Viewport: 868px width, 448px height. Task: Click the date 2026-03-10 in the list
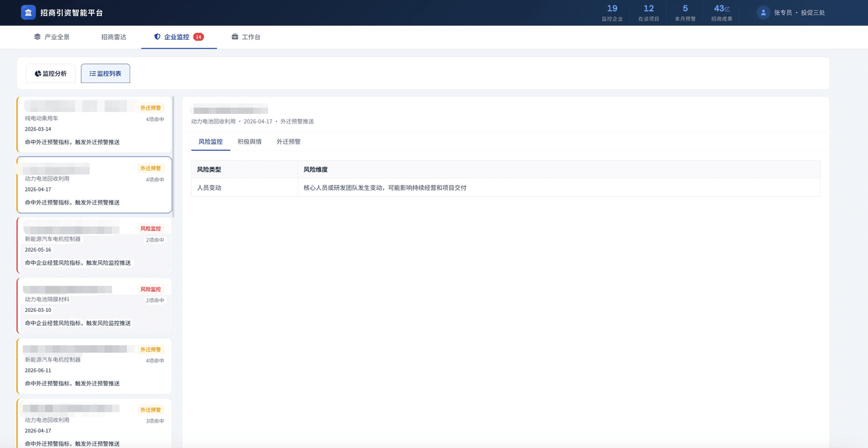38,310
